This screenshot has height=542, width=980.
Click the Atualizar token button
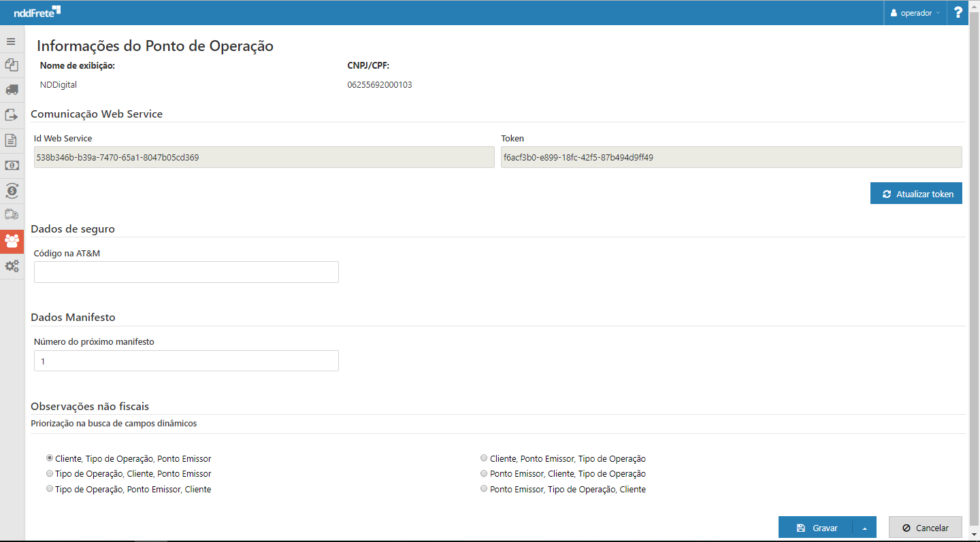(916, 194)
